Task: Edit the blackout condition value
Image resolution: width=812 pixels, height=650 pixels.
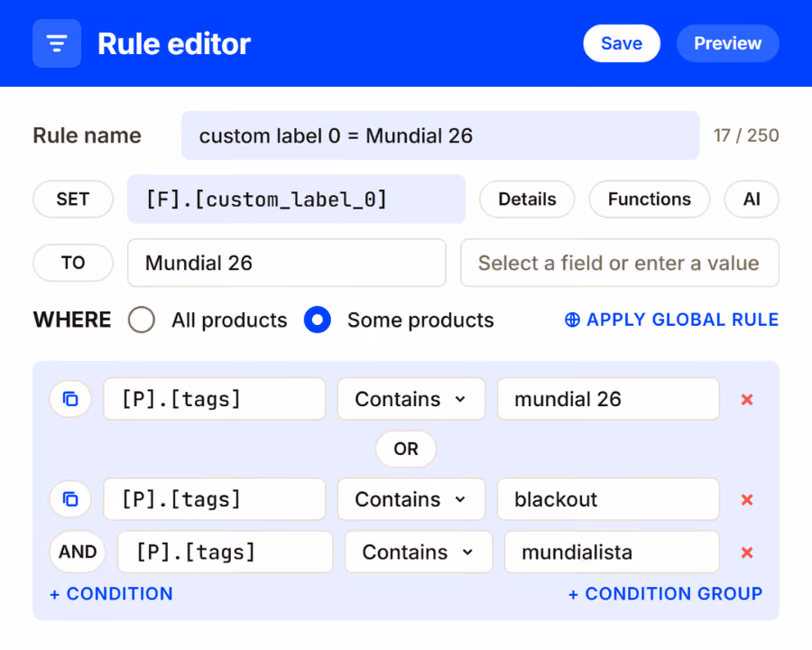Action: [x=608, y=499]
